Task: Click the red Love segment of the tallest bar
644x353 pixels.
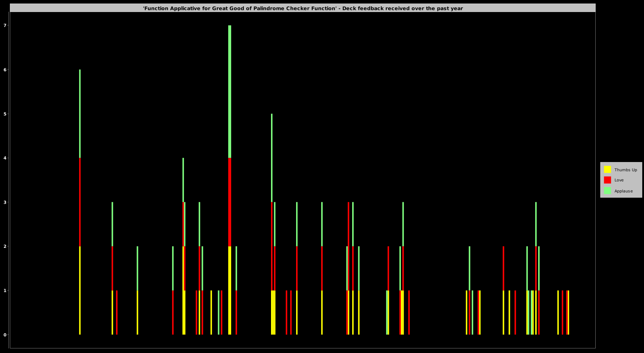Action: pos(230,202)
